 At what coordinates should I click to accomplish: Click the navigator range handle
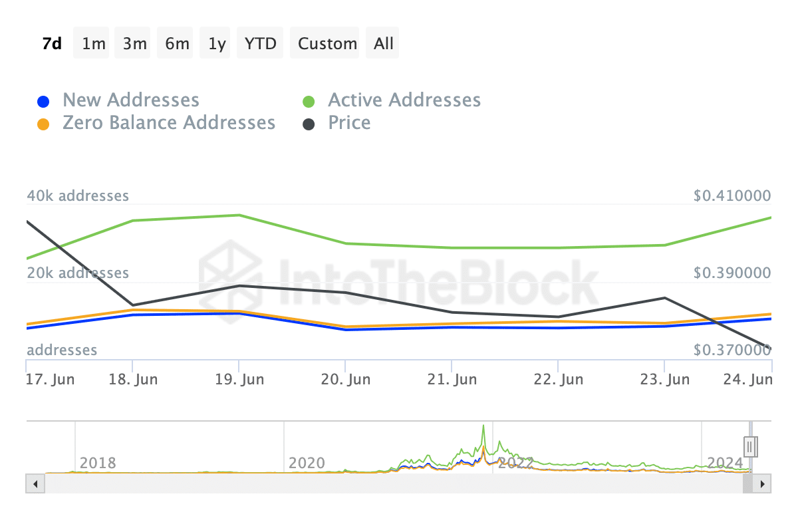pos(751,447)
